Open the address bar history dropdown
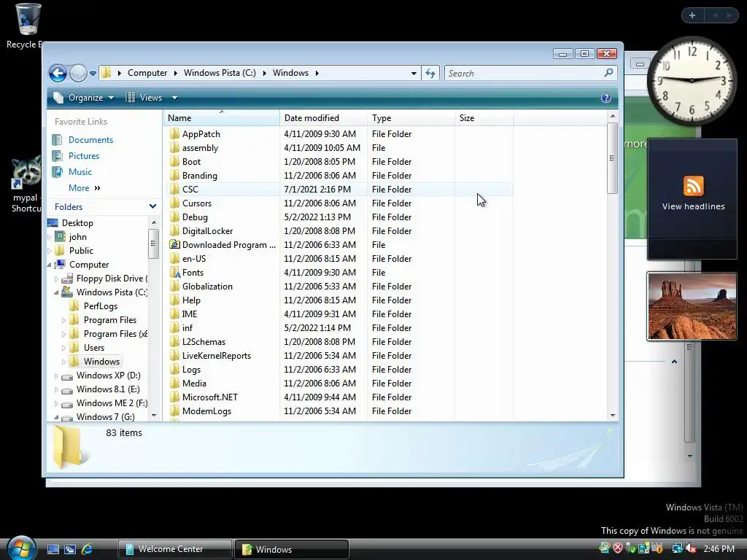The width and height of the screenshot is (747, 560). pyautogui.click(x=414, y=74)
